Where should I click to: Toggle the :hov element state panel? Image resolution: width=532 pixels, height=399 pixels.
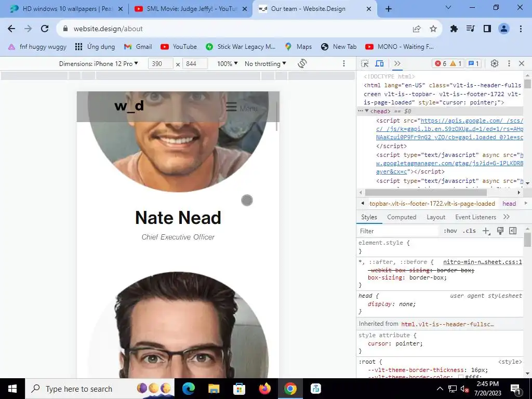pyautogui.click(x=450, y=231)
